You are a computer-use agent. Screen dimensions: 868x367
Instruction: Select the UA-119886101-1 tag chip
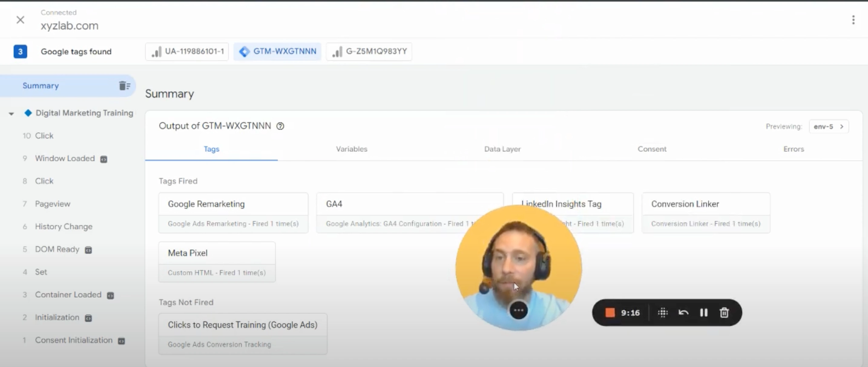pos(187,51)
